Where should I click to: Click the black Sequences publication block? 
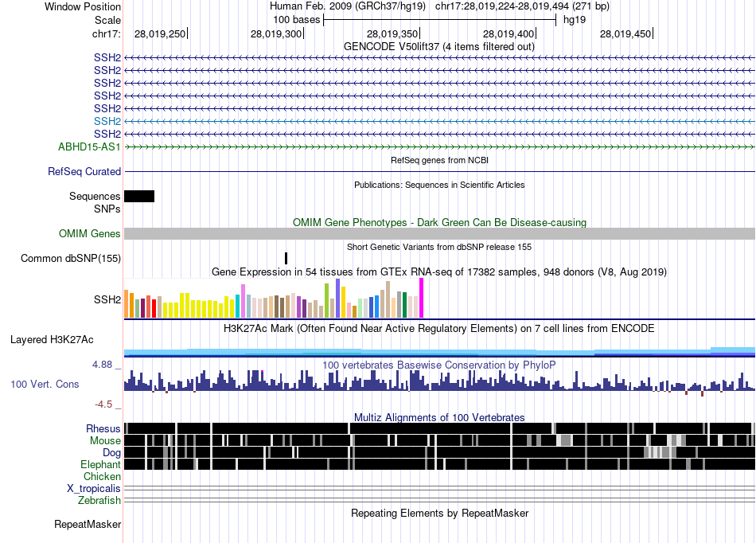(x=139, y=196)
